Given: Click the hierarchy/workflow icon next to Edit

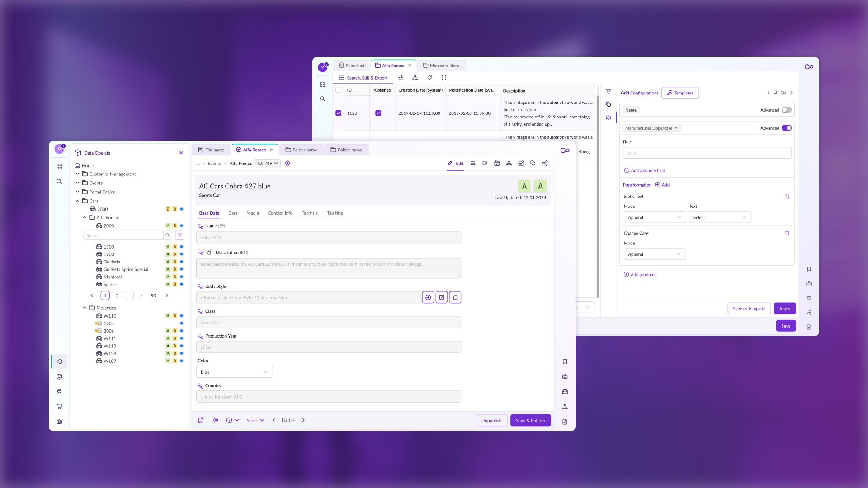Looking at the screenshot, I should pyautogui.click(x=509, y=163).
